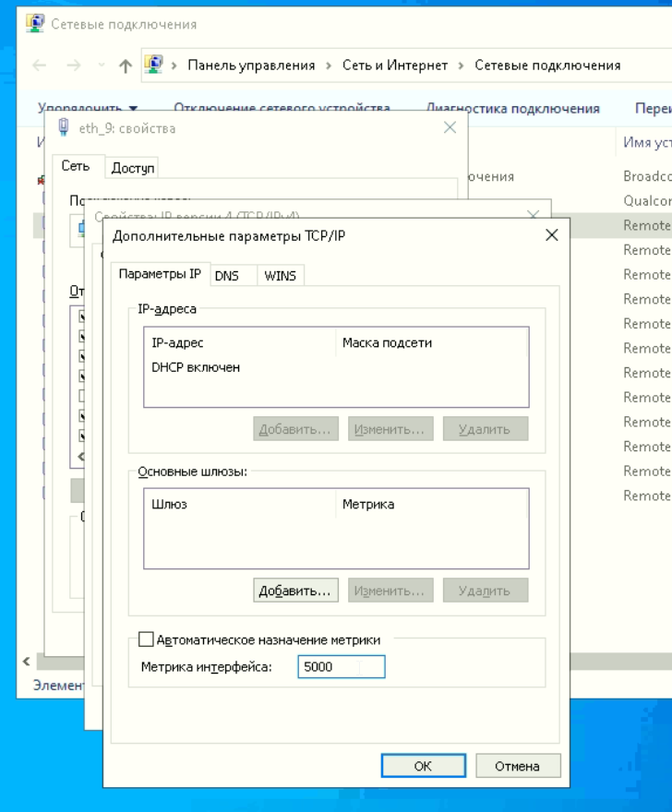Image resolution: width=672 pixels, height=812 pixels.
Task: Close the Дополнительные параметры TCP/IP dialog
Action: 552,235
